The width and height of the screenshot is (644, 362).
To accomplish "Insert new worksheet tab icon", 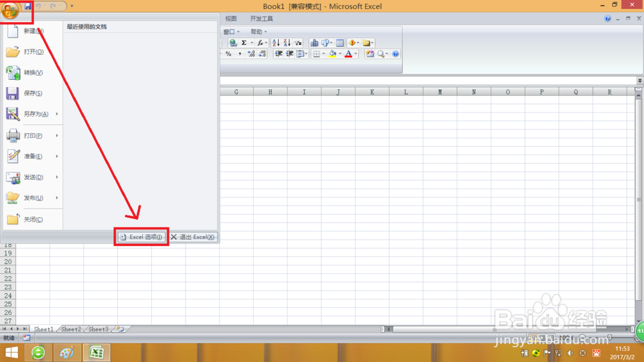I will [x=120, y=329].
